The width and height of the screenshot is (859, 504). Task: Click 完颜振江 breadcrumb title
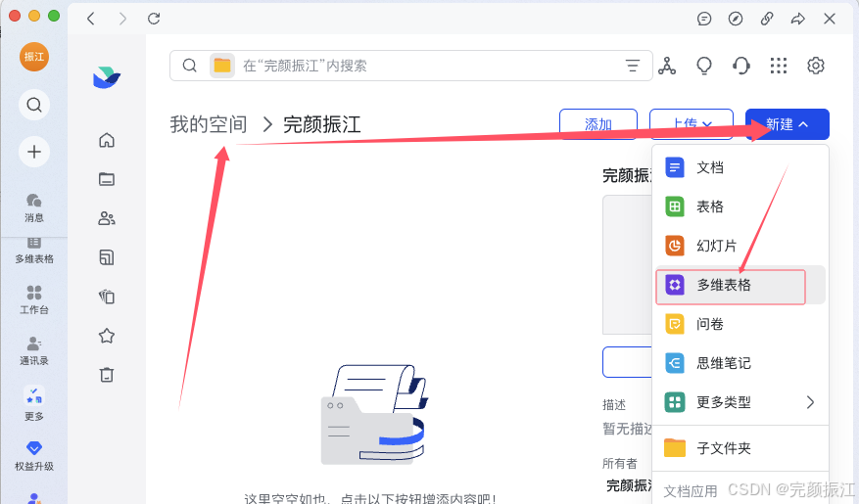tap(322, 124)
